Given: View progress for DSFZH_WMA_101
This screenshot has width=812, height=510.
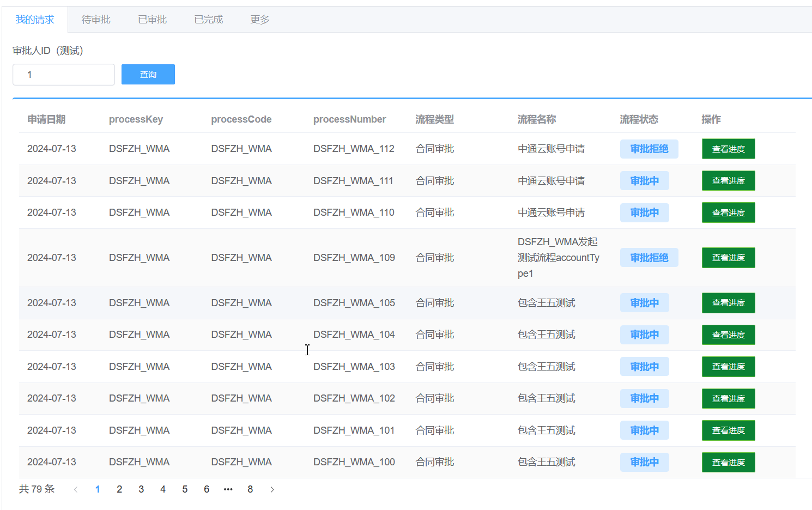Looking at the screenshot, I should (x=728, y=430).
